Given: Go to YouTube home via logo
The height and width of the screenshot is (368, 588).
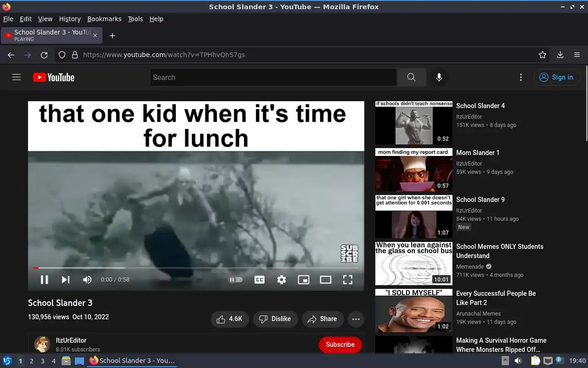Looking at the screenshot, I should point(54,77).
